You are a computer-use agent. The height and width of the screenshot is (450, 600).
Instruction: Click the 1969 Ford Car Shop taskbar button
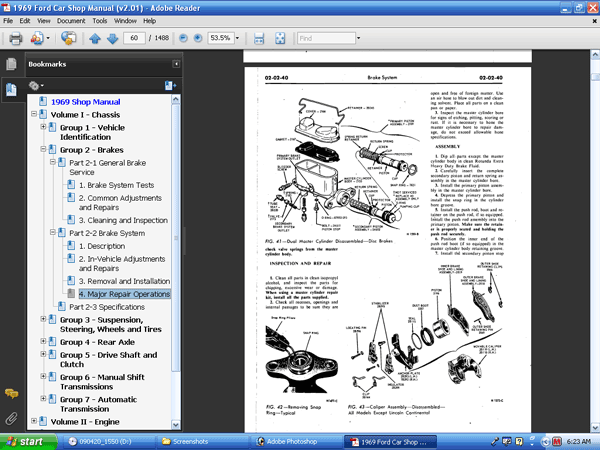pyautogui.click(x=390, y=442)
